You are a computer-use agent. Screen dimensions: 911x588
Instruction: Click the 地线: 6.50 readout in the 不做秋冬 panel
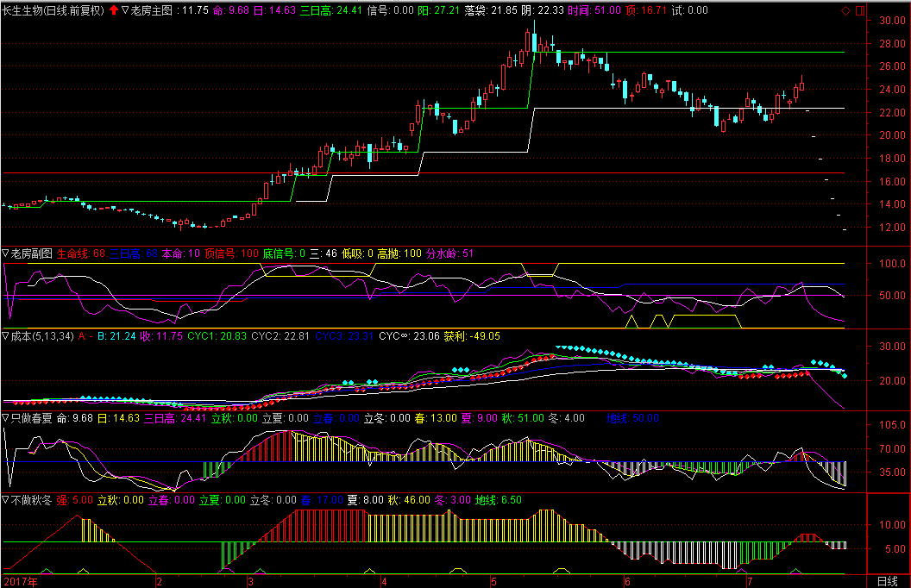[x=498, y=499]
